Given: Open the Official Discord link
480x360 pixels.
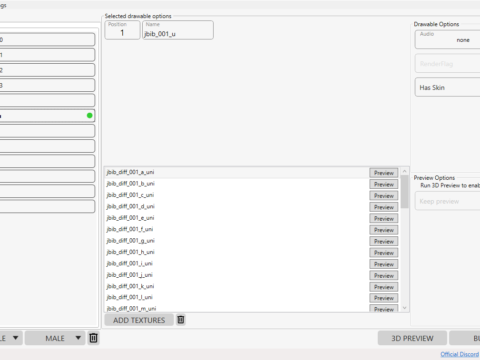Looking at the screenshot, I should [x=460, y=354].
